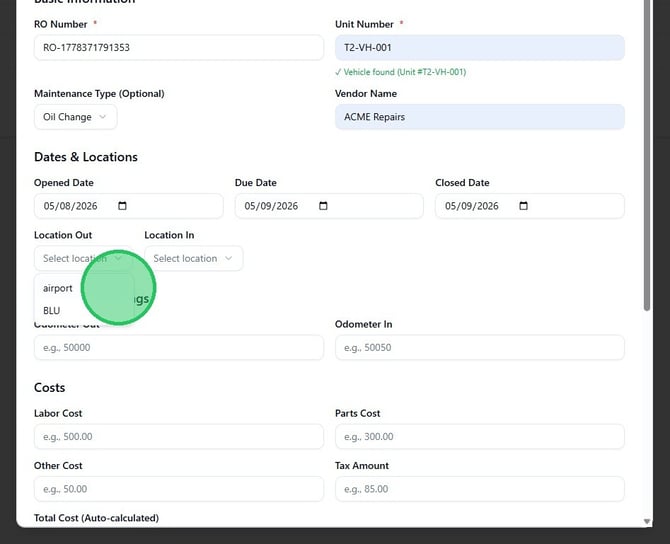Click the 'Location In' label
Image resolution: width=670 pixels, height=544 pixels.
point(169,235)
